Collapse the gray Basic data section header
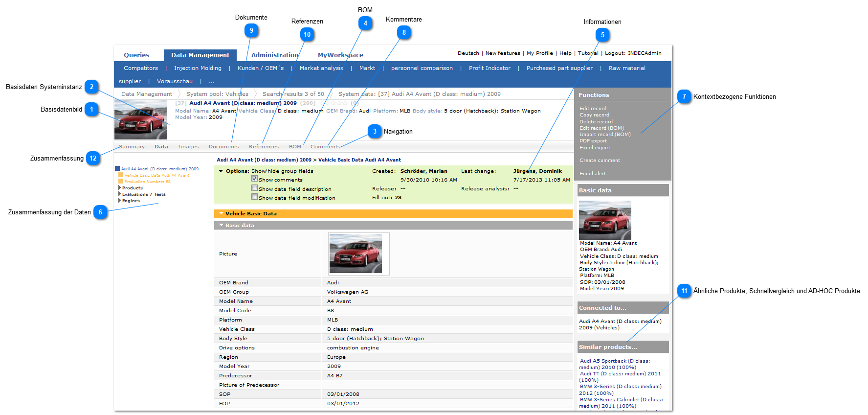This screenshot has width=868, height=415. point(221,225)
